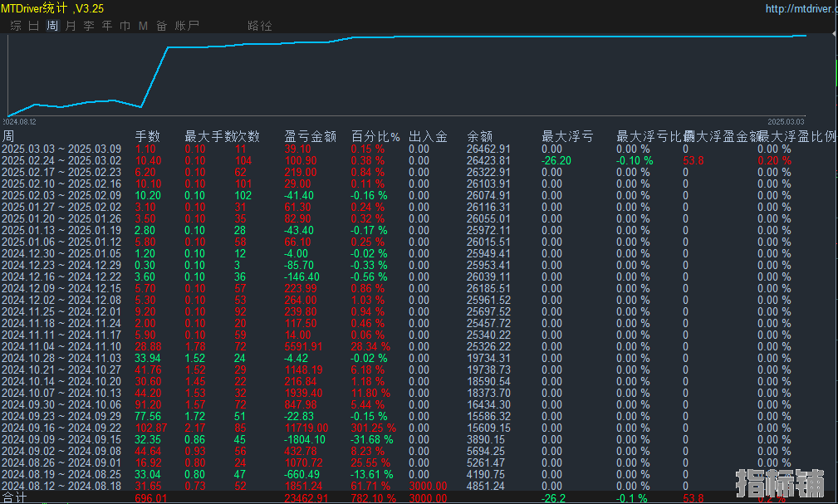Image resolution: width=838 pixels, height=504 pixels.
Task: Click the 3000.00 deposit in the 2024.08.12 row
Action: tap(428, 487)
